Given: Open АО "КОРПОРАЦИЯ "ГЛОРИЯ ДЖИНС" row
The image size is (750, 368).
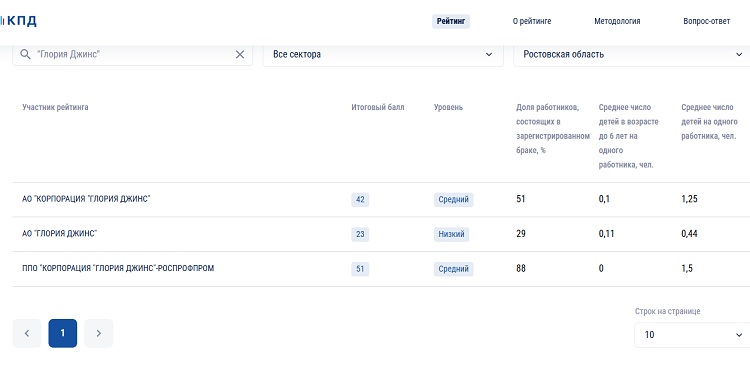Looking at the screenshot, I should click(x=87, y=199).
